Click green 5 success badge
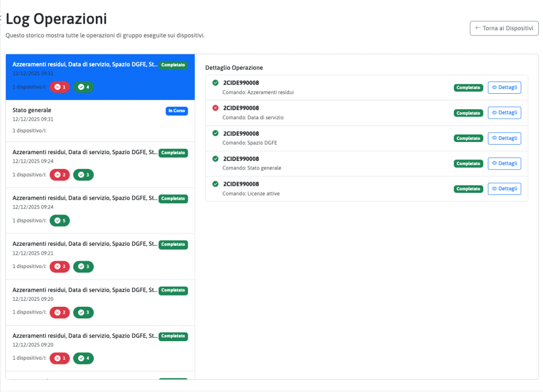 coord(59,220)
